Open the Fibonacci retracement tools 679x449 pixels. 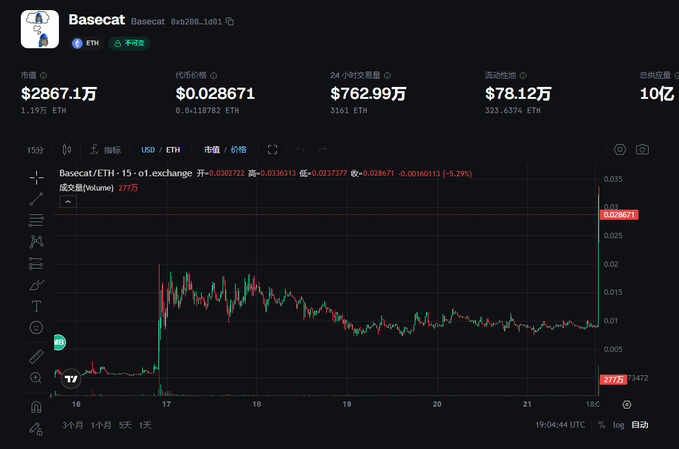(36, 220)
